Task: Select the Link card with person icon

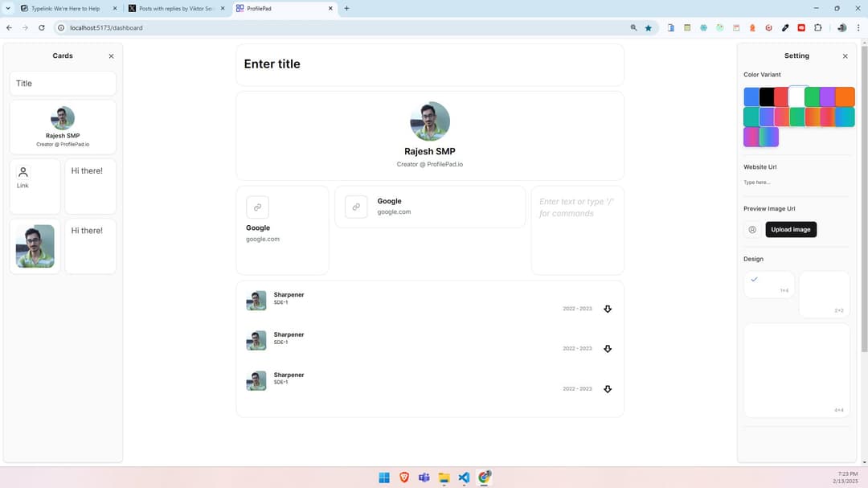Action: click(35, 186)
